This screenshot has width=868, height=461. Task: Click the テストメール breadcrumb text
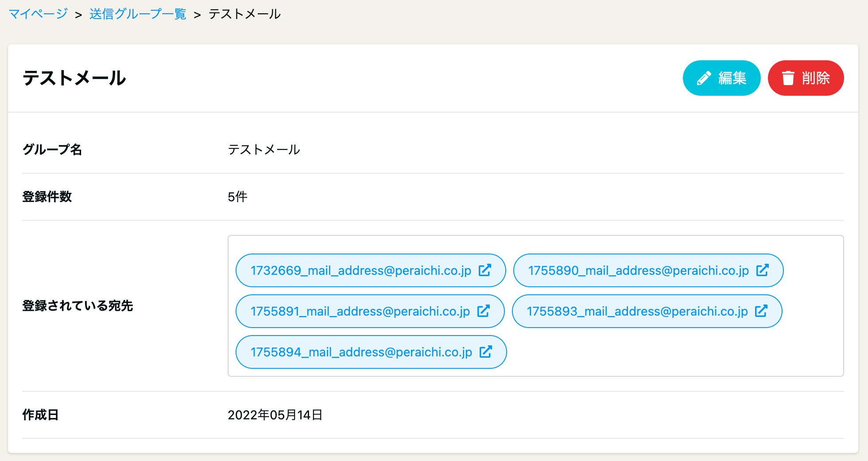pyautogui.click(x=244, y=14)
